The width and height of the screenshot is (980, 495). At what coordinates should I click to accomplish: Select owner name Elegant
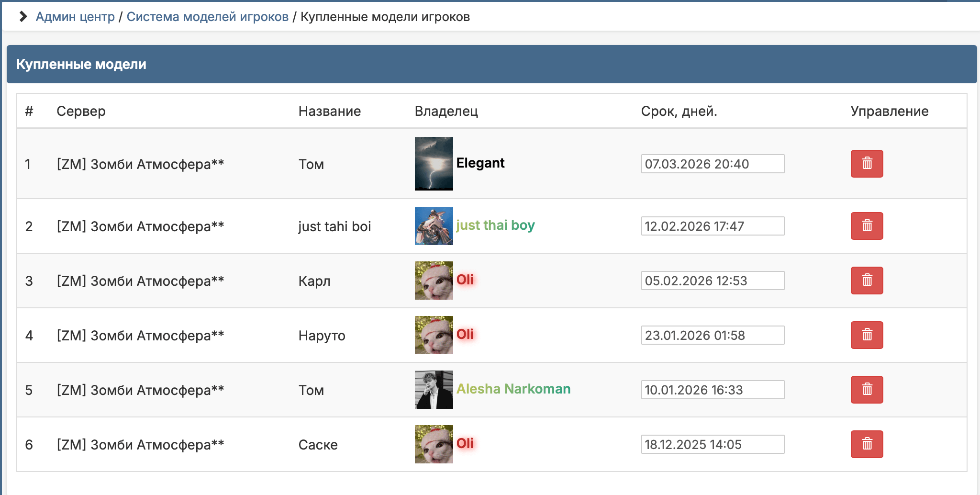pyautogui.click(x=480, y=163)
